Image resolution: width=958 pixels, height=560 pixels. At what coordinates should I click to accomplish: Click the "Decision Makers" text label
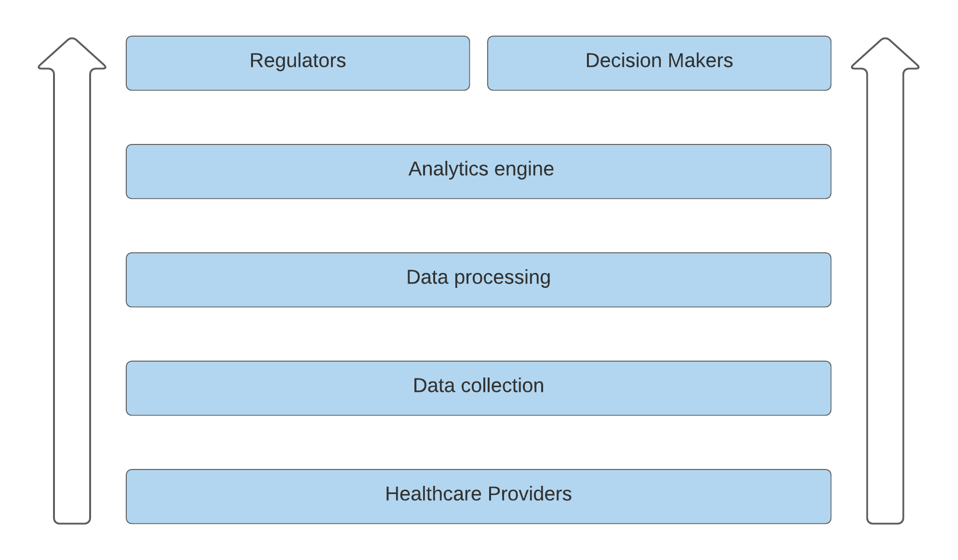click(659, 61)
